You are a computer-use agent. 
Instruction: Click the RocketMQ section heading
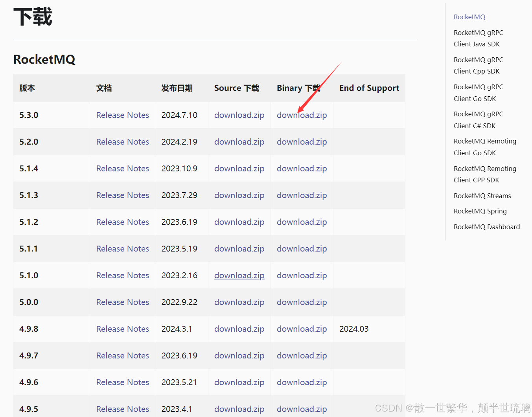pyautogui.click(x=44, y=59)
